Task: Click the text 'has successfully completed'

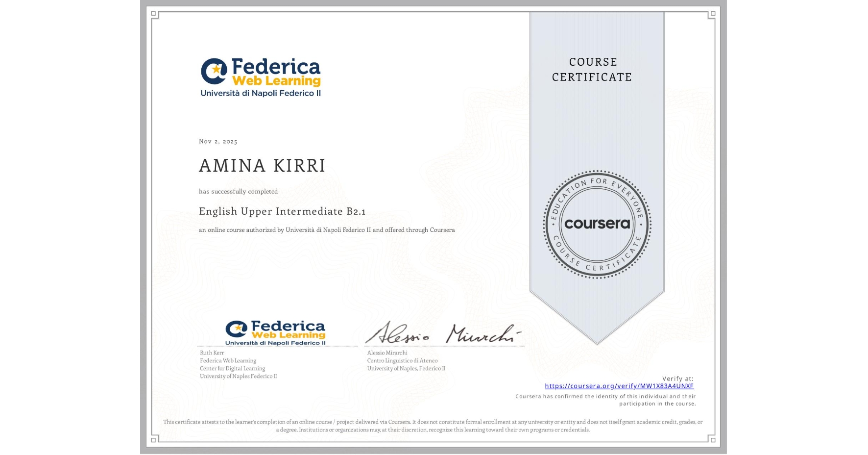Action: point(238,192)
